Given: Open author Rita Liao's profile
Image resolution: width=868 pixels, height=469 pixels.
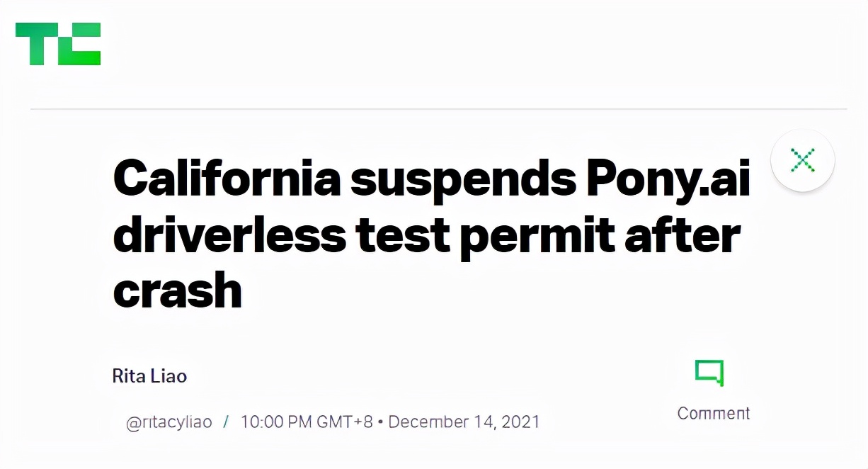Looking at the screenshot, I should point(149,375).
